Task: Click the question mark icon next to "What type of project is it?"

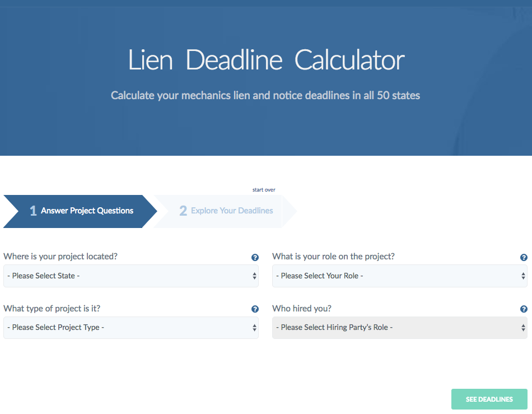Action: 255,309
